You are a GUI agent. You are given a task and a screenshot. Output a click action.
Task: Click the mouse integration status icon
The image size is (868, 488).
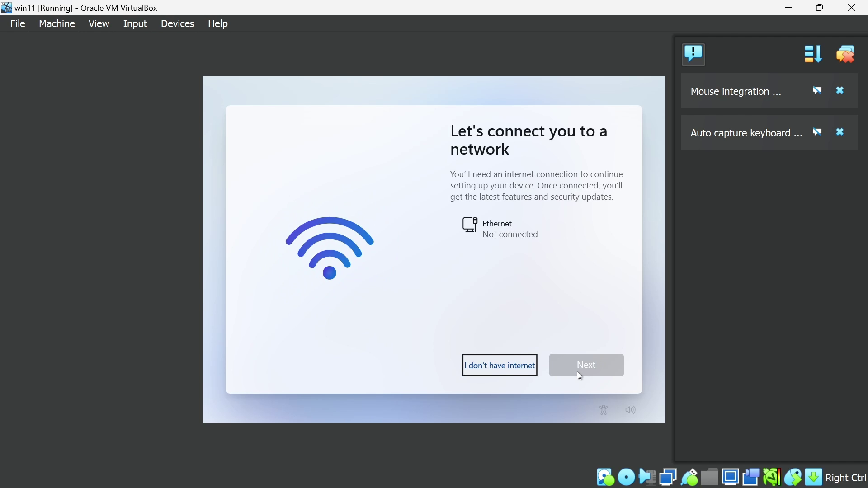click(x=793, y=477)
